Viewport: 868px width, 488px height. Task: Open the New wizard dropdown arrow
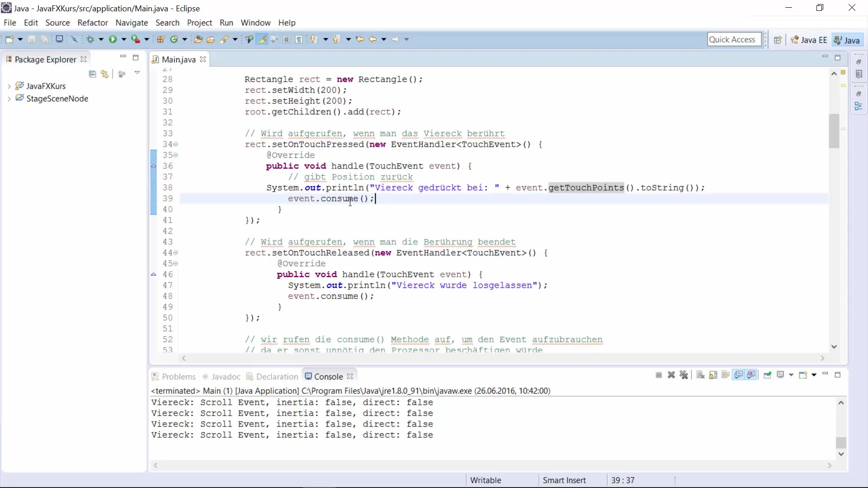pyautogui.click(x=20, y=39)
